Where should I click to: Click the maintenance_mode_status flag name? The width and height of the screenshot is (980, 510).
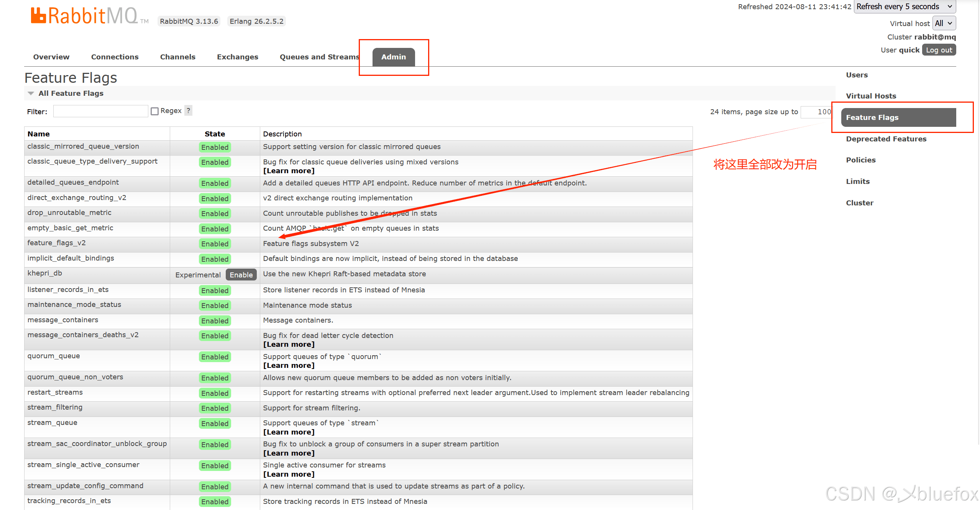coord(74,305)
